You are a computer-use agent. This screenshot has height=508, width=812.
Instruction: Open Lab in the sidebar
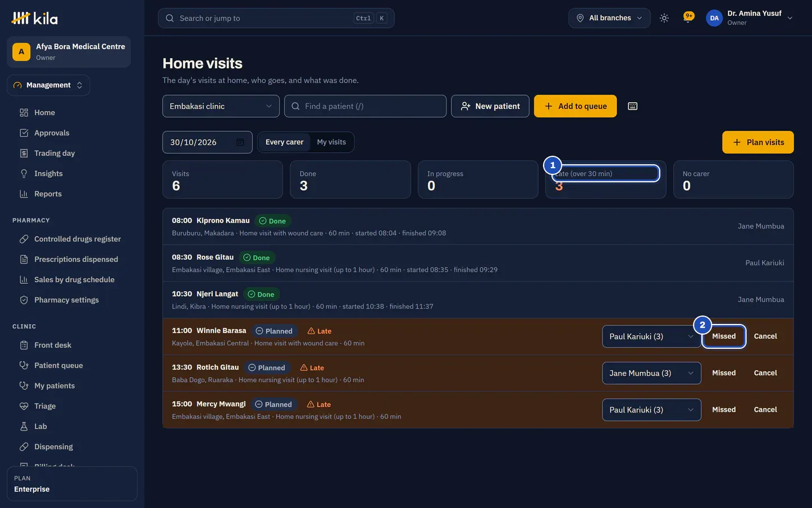click(x=72, y=426)
